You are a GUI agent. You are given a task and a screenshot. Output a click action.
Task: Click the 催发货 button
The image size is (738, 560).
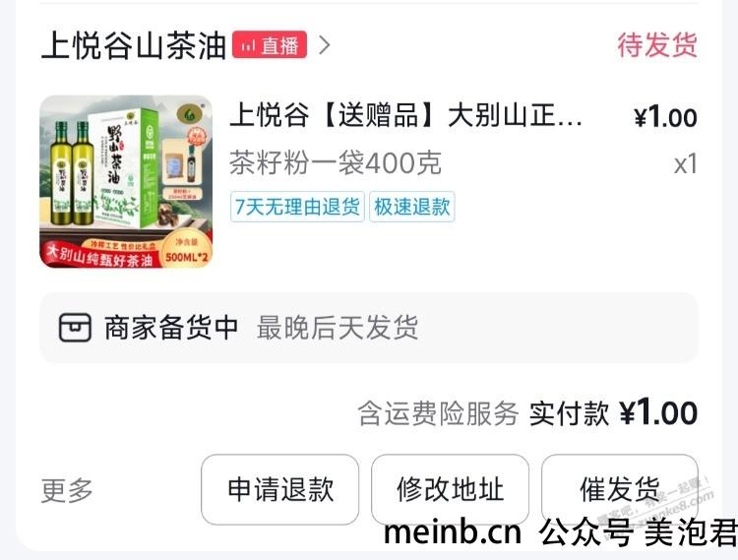(x=619, y=489)
